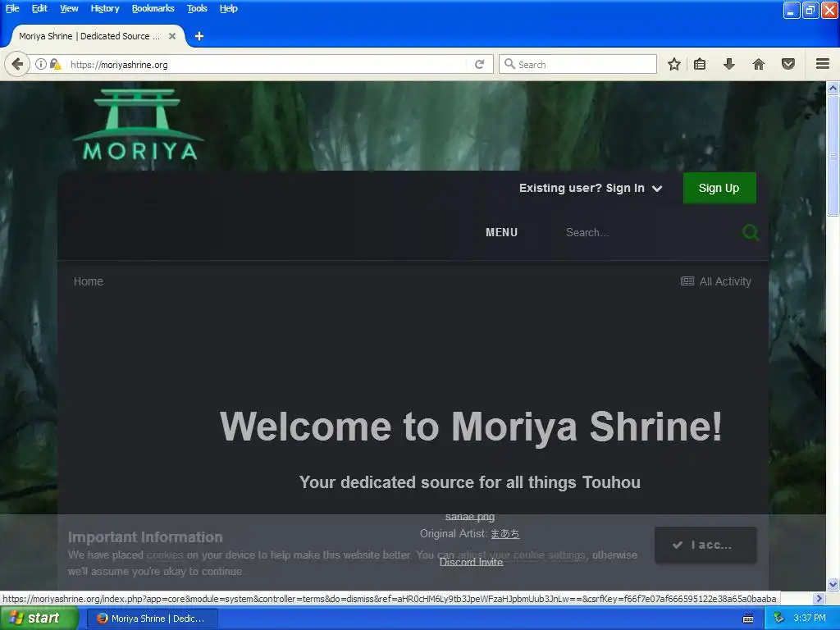Image resolution: width=840 pixels, height=630 pixels.
Task: Bookmark this page with the star icon
Action: coord(674,64)
